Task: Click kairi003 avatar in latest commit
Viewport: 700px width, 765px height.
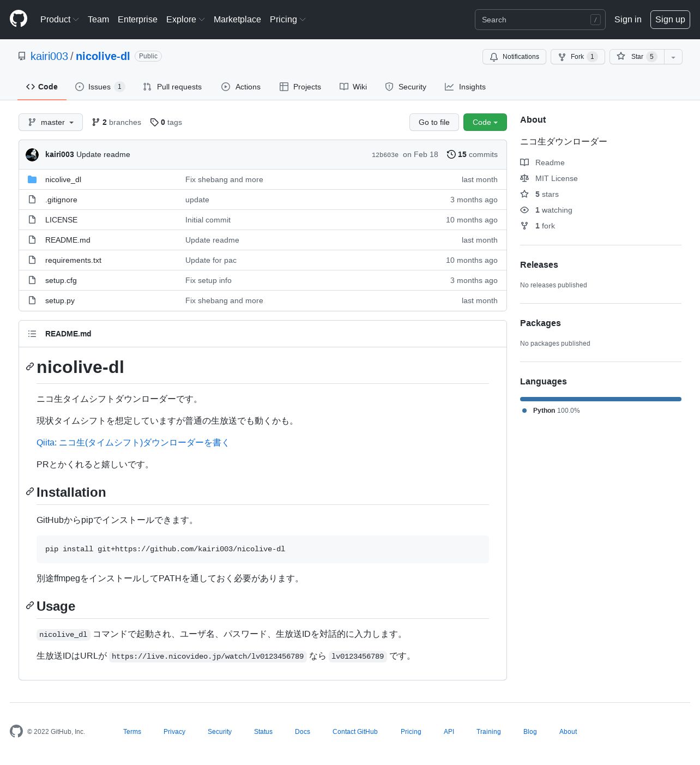Action: tap(32, 155)
